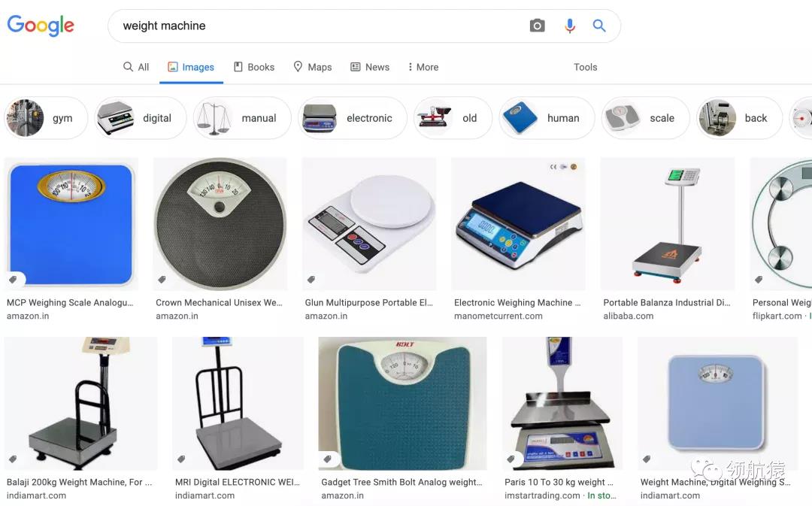Image resolution: width=812 pixels, height=506 pixels.
Task: Open the Maps tab
Action: 313,67
